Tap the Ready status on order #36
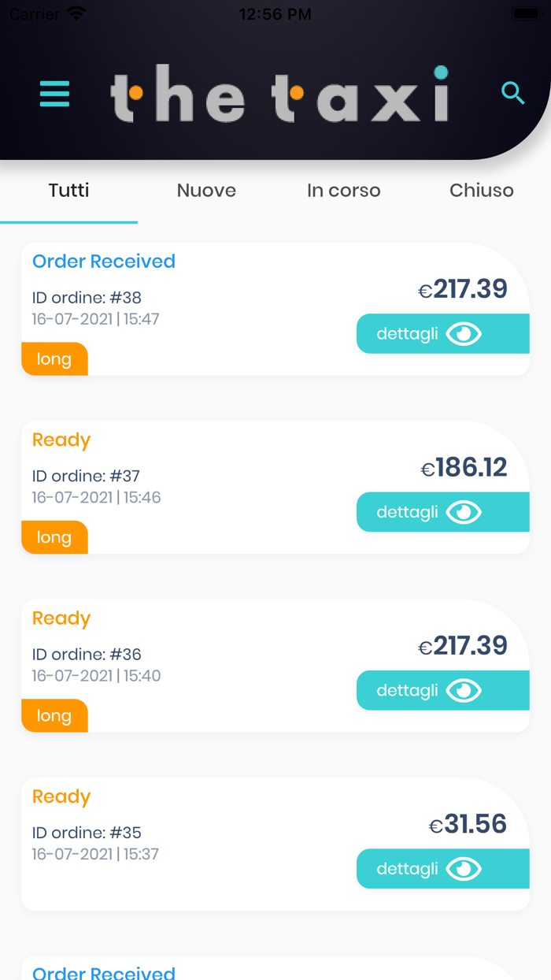Viewport: 551px width, 980px height. click(61, 618)
